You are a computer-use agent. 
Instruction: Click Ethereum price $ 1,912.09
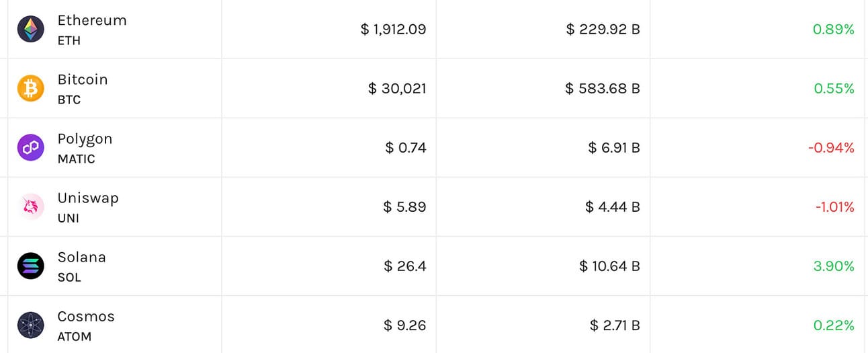[393, 30]
